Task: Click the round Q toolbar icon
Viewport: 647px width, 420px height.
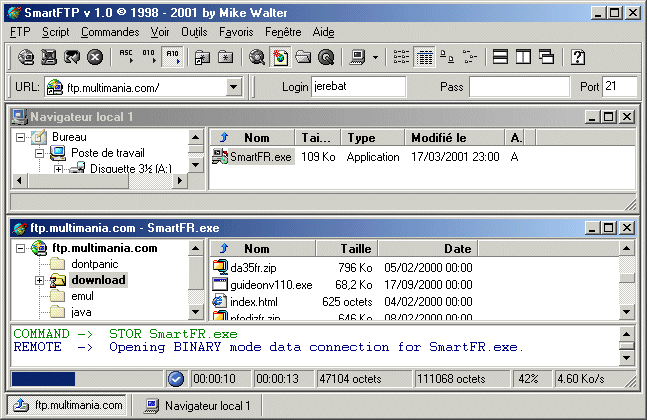Action: (326, 57)
